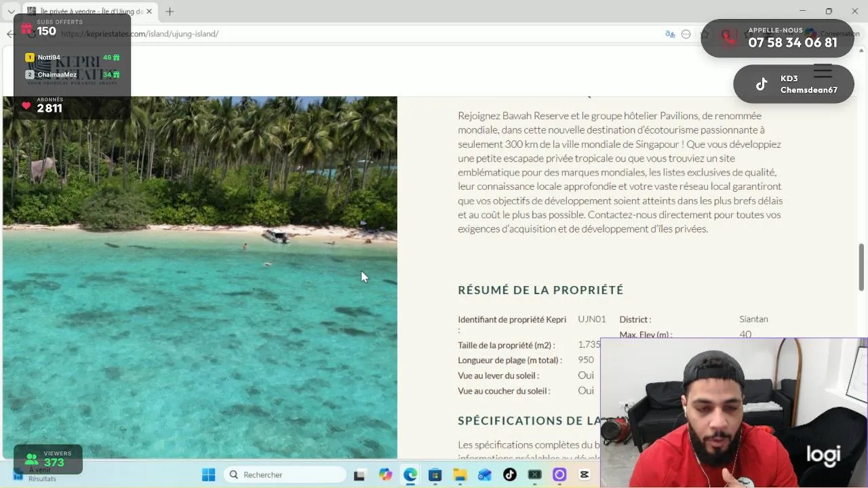Click the Microsoft Edge taskbar icon
Viewport: 868px width, 488px height.
click(410, 474)
